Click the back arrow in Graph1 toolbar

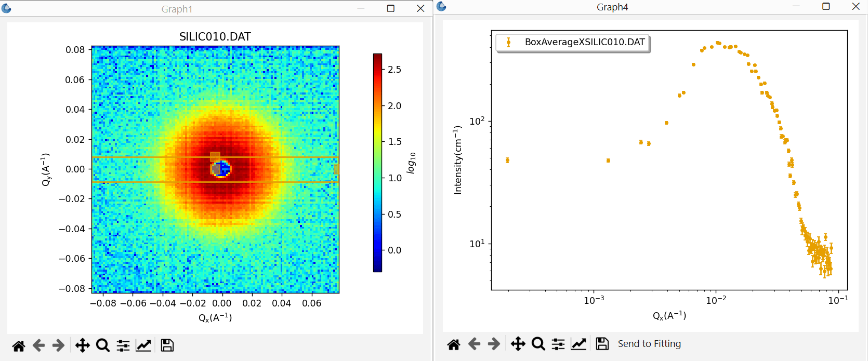pyautogui.click(x=38, y=345)
